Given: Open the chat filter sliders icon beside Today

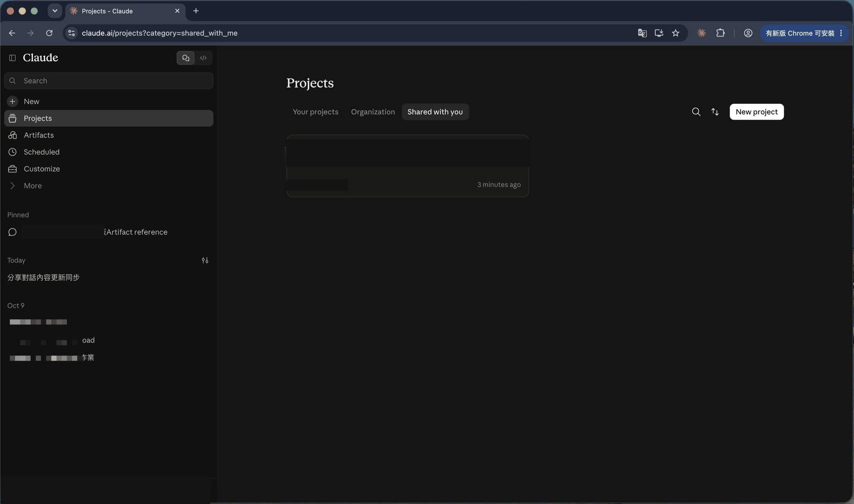Looking at the screenshot, I should click(x=205, y=260).
